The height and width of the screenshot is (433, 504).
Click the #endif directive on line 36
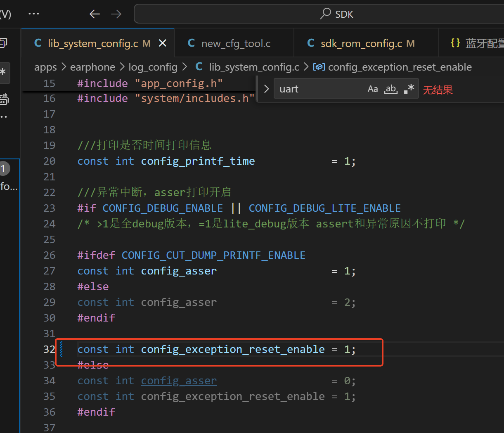pos(96,412)
